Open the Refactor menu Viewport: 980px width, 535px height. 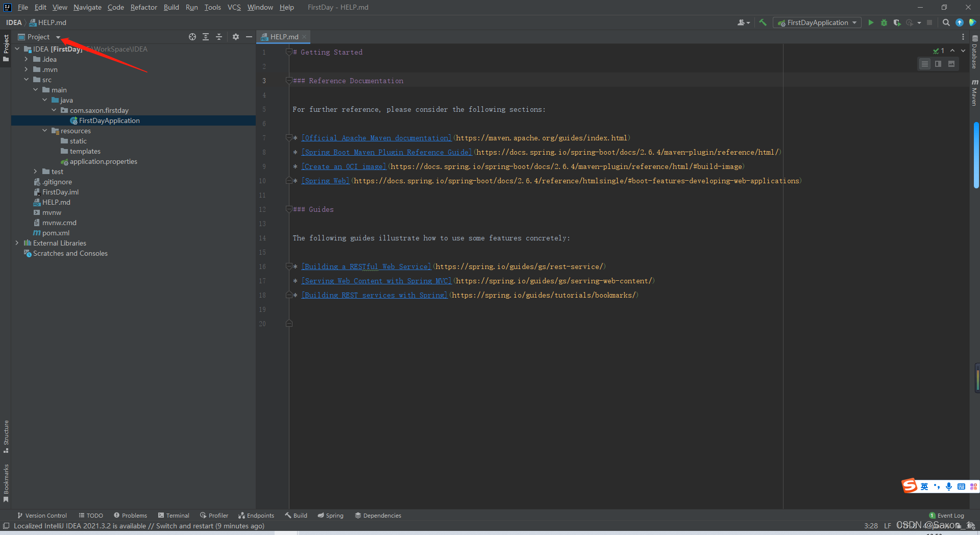coord(143,7)
